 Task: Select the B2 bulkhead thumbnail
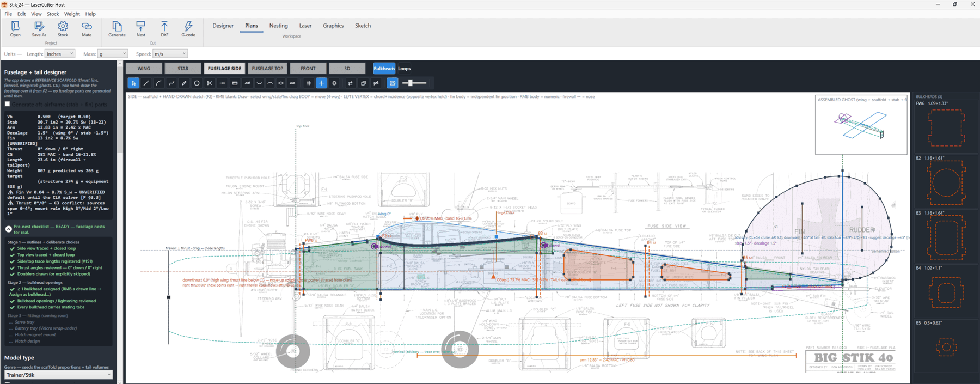click(947, 182)
